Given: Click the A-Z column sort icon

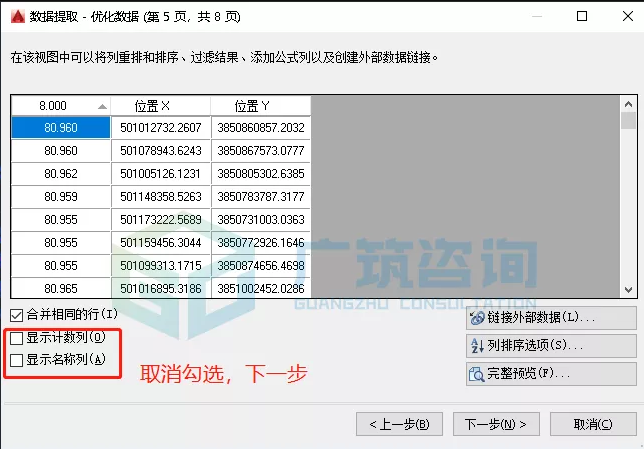Looking at the screenshot, I should (477, 345).
